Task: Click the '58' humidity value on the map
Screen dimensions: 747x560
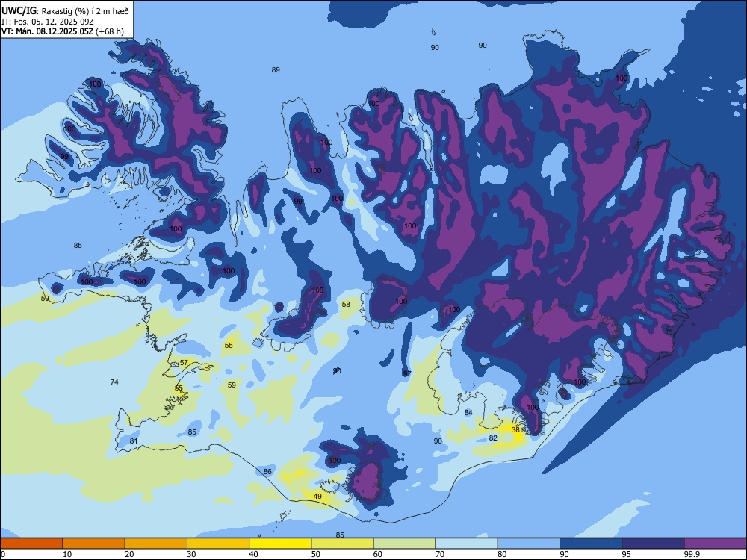Action: (x=346, y=305)
